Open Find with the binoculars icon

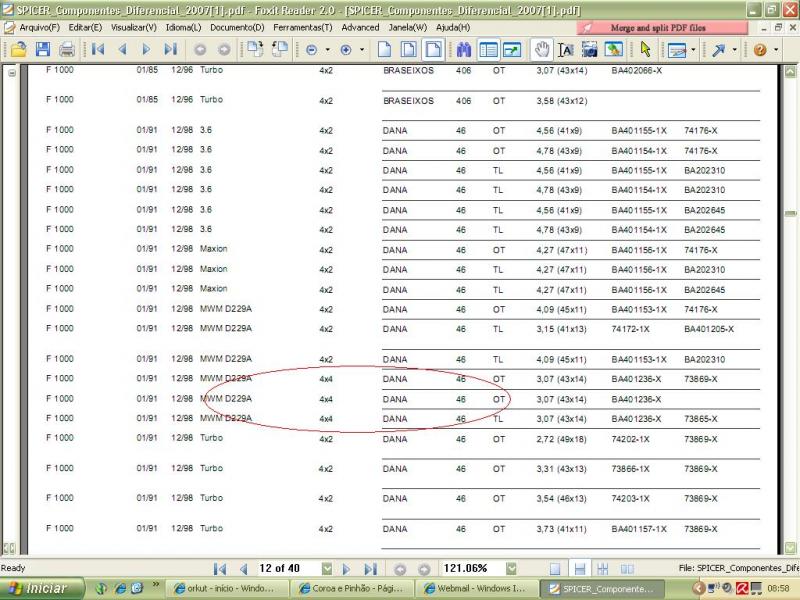[464, 49]
